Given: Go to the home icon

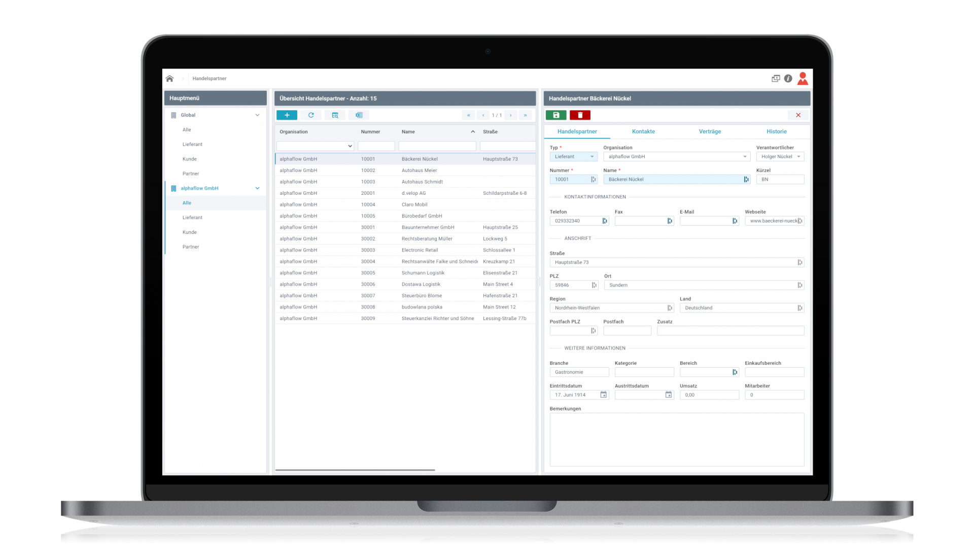Looking at the screenshot, I should click(169, 79).
